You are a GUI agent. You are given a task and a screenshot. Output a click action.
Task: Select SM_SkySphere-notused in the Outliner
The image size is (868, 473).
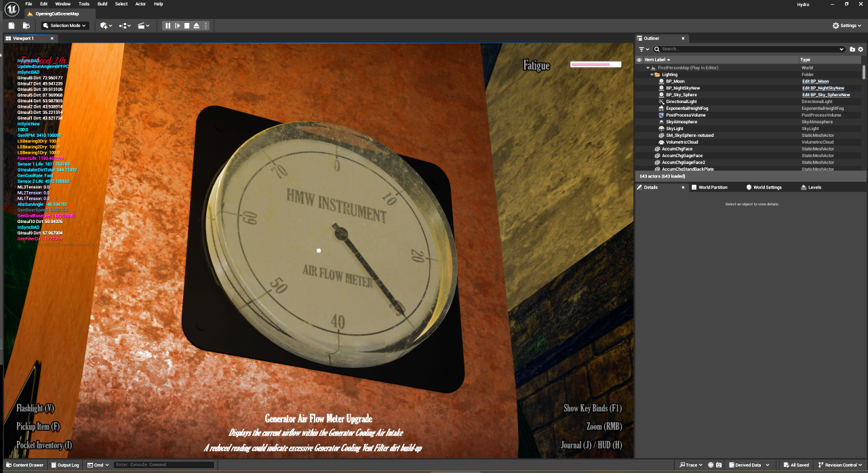[x=690, y=136]
